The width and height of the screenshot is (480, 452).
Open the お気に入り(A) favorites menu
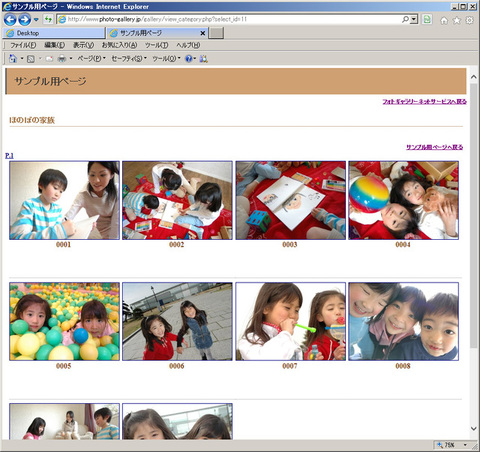119,45
